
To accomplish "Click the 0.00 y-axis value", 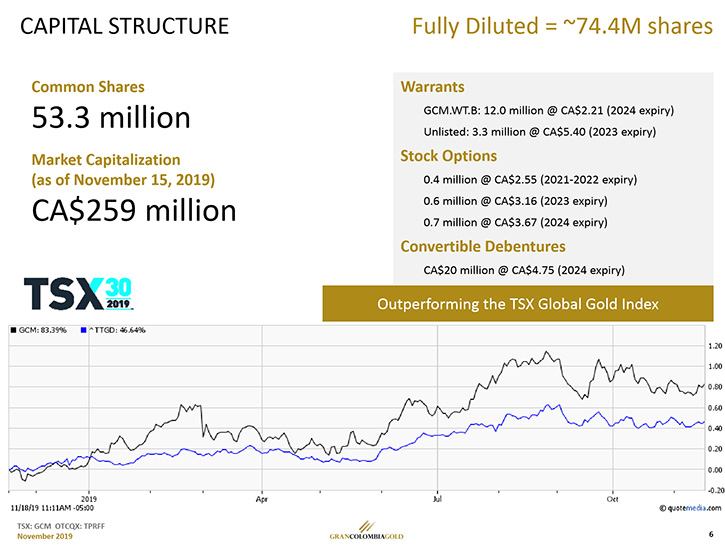I will [x=715, y=470].
